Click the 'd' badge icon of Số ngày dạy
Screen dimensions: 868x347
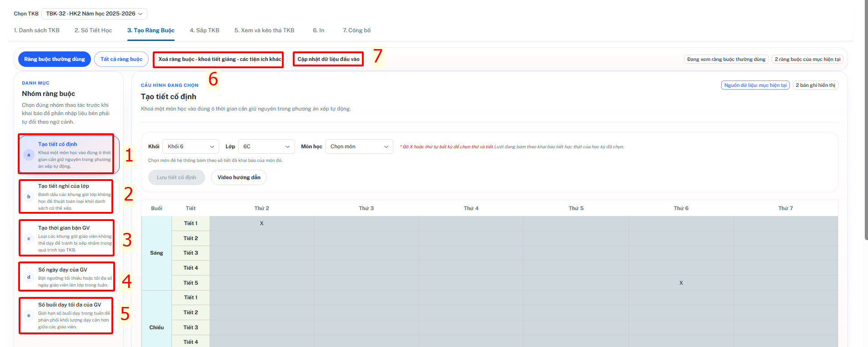click(x=29, y=277)
